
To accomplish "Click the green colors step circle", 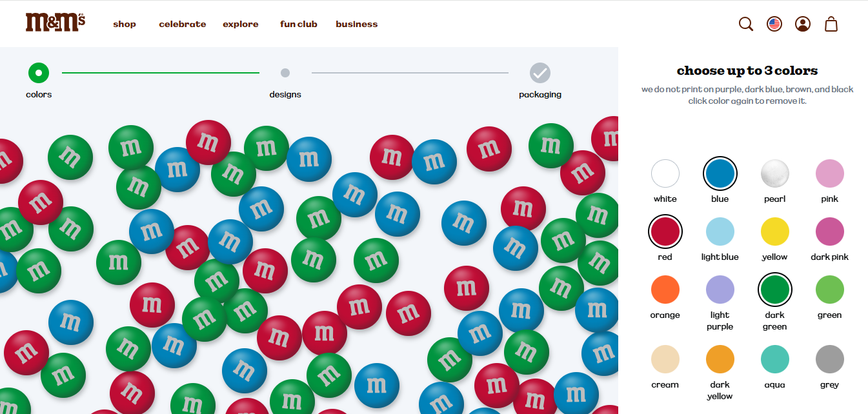I will click(x=39, y=73).
